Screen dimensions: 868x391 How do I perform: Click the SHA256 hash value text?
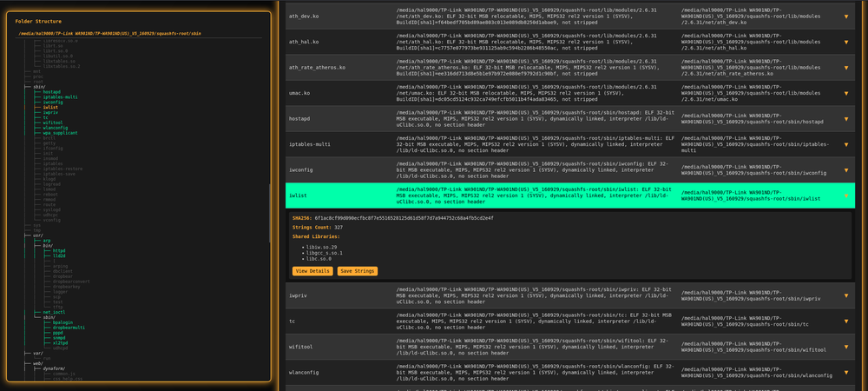coord(404,218)
